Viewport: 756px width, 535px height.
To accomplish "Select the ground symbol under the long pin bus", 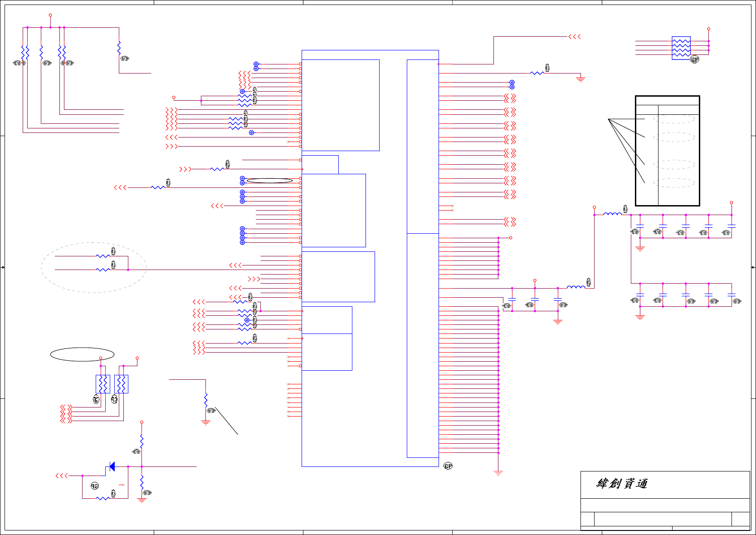I will [498, 473].
